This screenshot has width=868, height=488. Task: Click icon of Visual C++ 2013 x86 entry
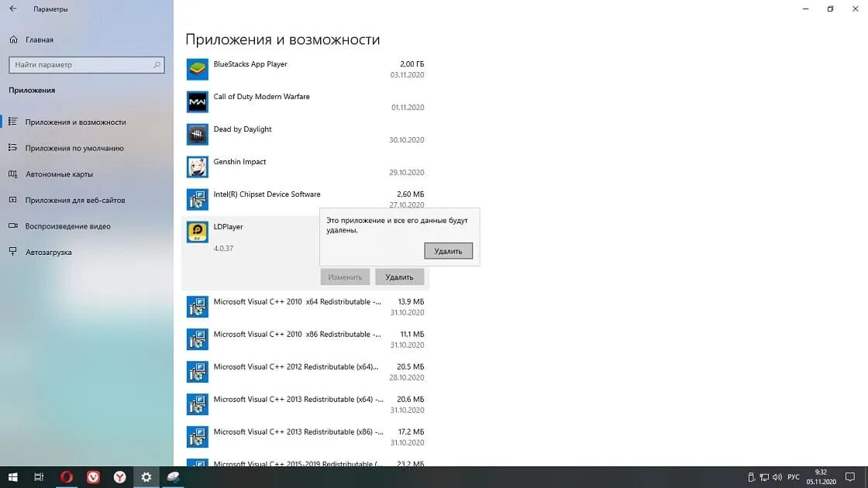point(197,437)
